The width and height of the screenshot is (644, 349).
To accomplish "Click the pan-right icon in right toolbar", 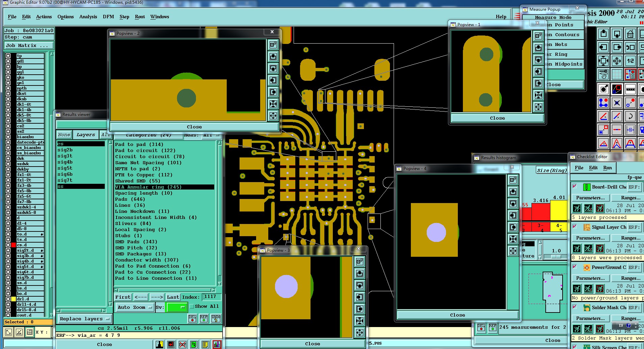I will pyautogui.click(x=617, y=47).
